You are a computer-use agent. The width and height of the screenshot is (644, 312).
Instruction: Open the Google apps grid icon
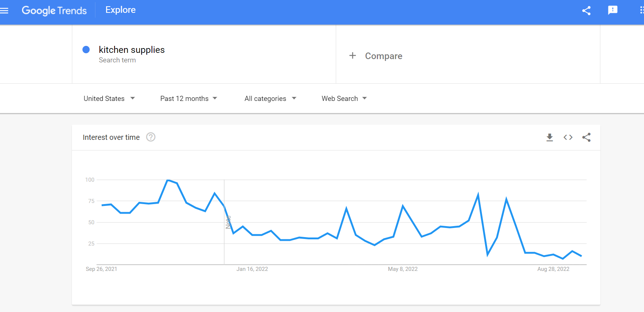click(x=641, y=10)
